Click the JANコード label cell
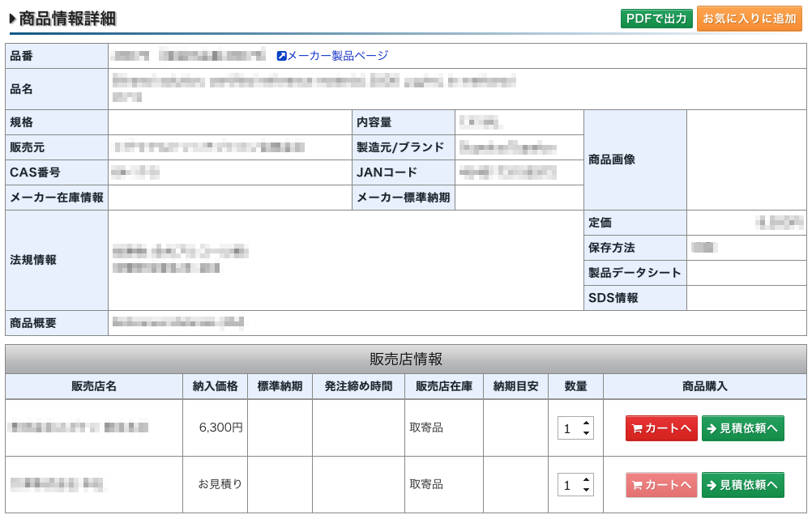The width and height of the screenshot is (812, 519). 404,172
